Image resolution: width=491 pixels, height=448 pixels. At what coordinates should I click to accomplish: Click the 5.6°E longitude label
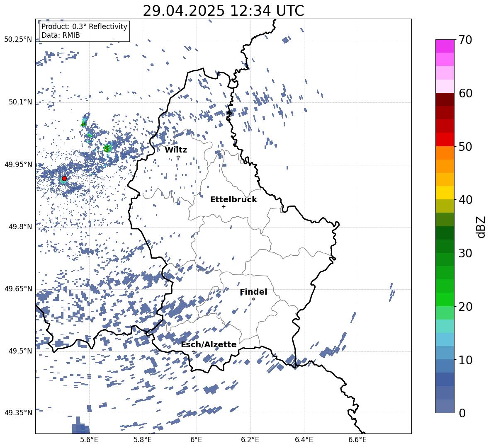coord(89,440)
